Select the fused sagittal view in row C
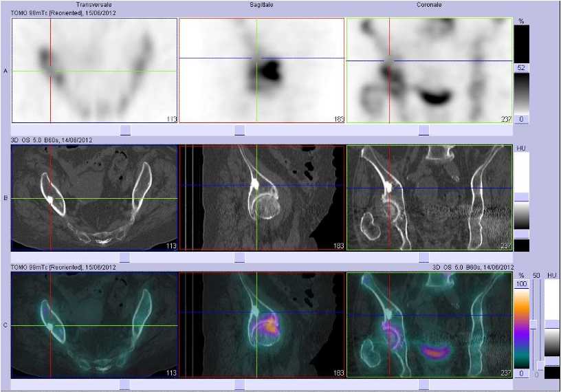 tap(261, 325)
